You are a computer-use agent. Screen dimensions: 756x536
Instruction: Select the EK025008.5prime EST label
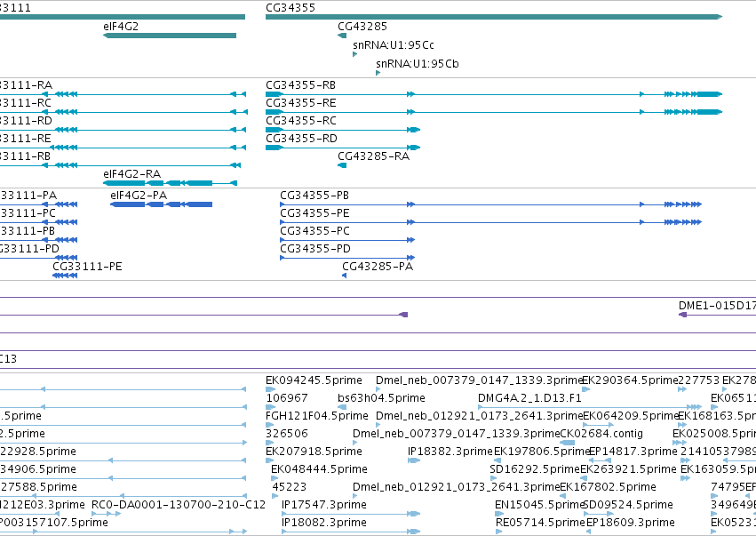tap(714, 434)
